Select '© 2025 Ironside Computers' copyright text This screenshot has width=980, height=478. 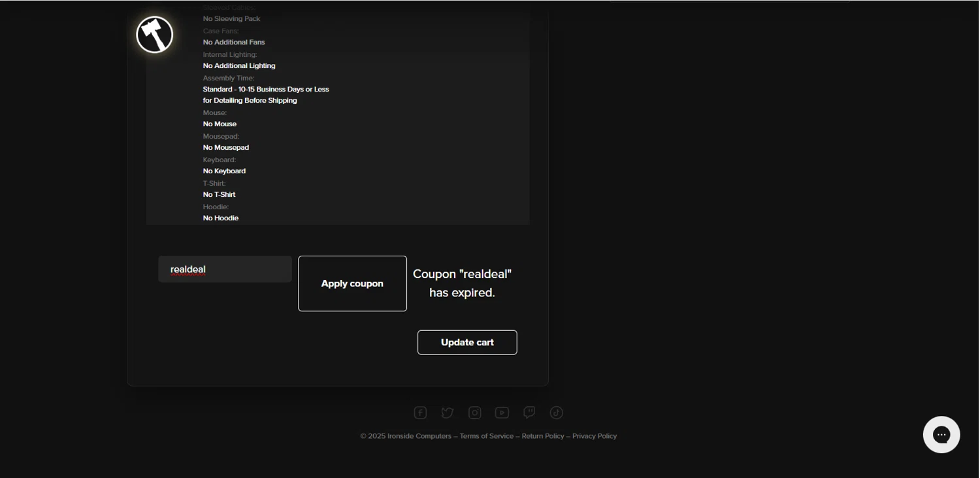(x=406, y=436)
